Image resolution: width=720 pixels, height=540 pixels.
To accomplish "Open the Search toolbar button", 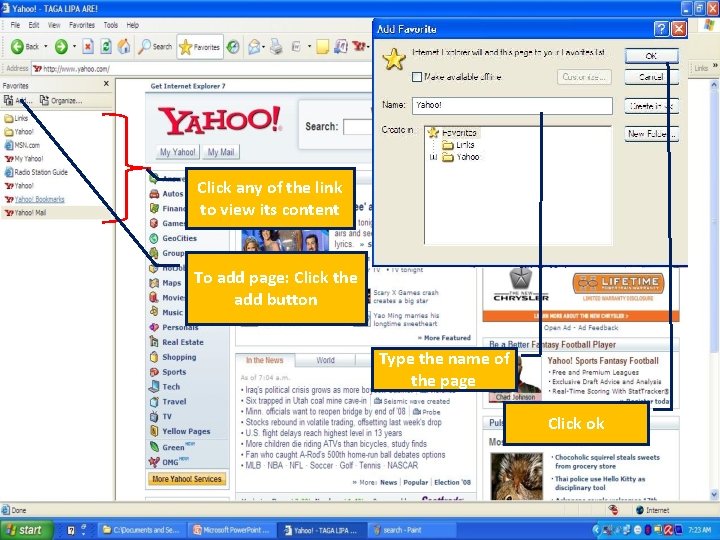I will coord(155,46).
